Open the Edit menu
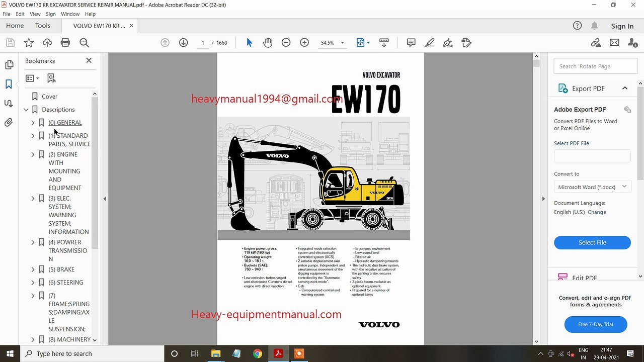Viewport: 644px width, 362px height. pos(20,14)
